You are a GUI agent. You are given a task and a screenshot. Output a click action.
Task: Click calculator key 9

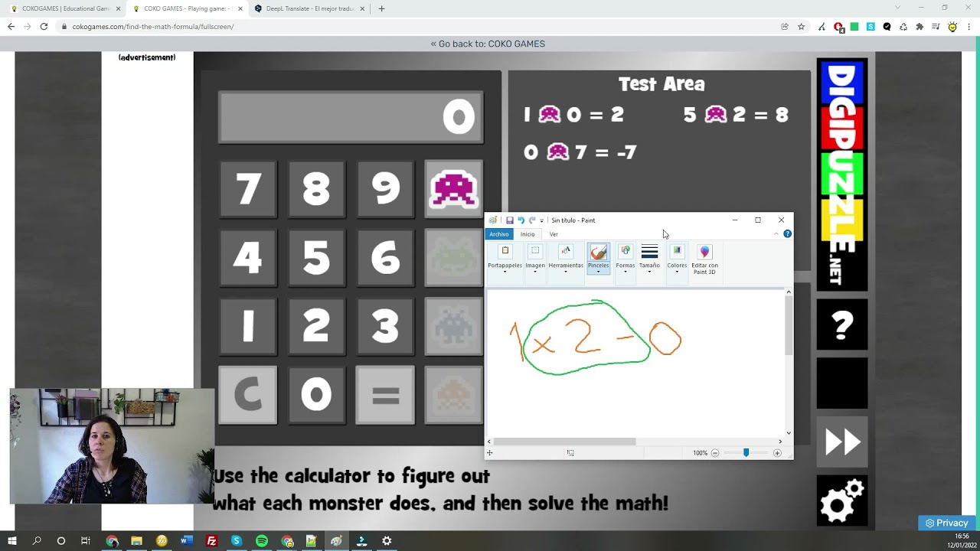point(385,189)
